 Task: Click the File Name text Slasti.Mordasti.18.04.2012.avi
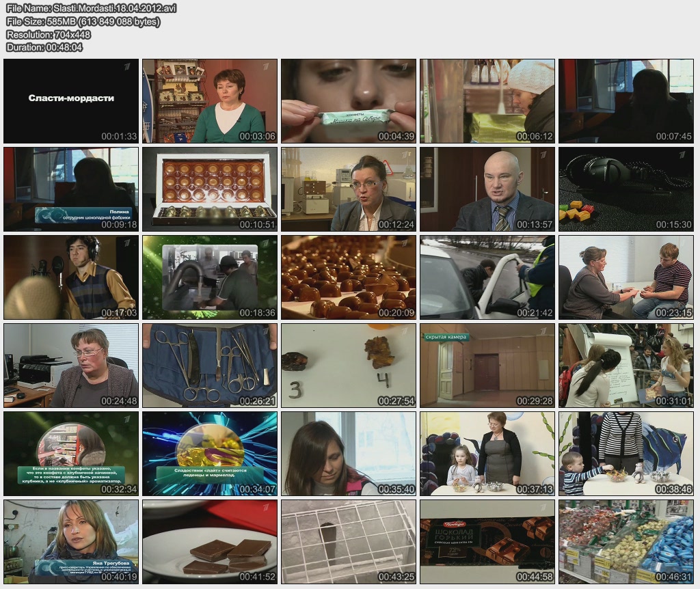(x=90, y=9)
